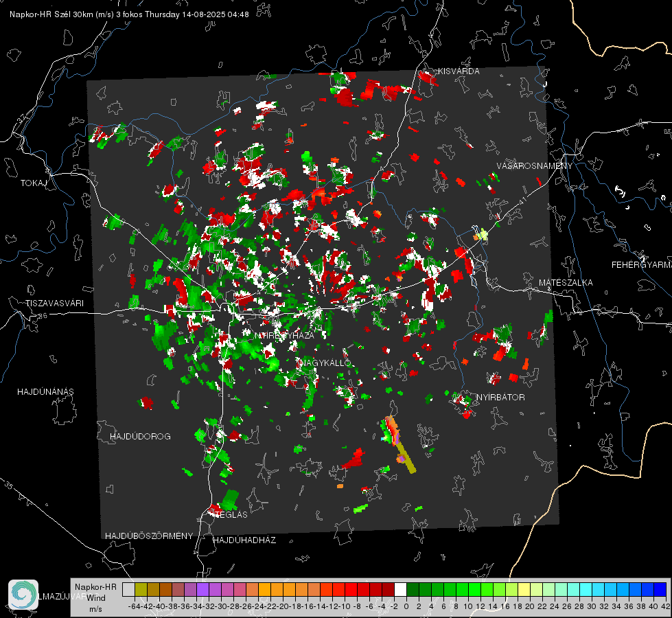Click the TOKAJ city label
The image size is (672, 618).
pos(34,183)
